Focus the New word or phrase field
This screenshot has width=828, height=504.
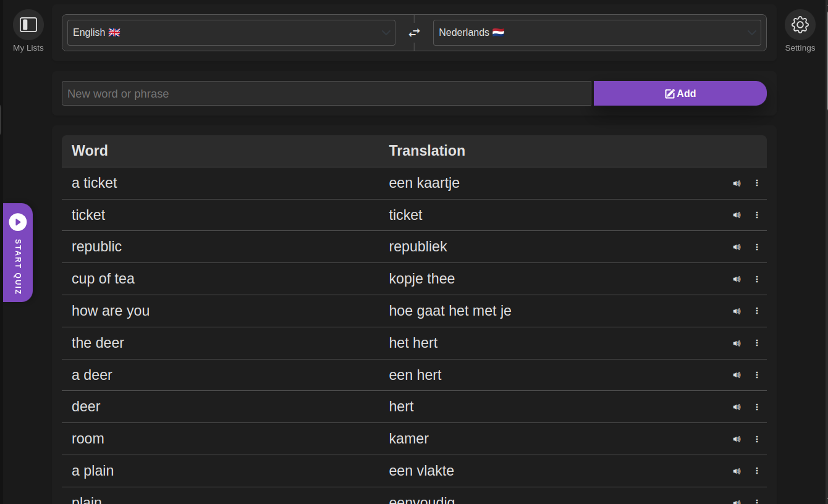(x=326, y=93)
